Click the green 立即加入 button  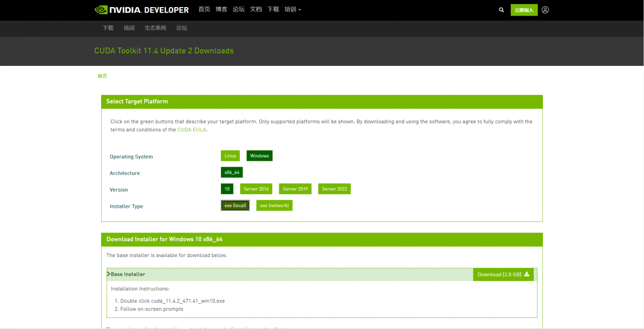(x=524, y=10)
